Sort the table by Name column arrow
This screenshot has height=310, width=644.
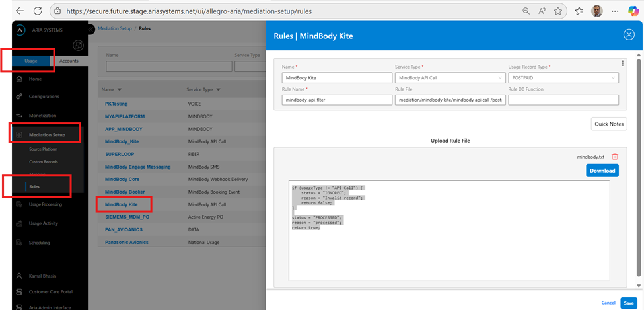click(x=120, y=89)
